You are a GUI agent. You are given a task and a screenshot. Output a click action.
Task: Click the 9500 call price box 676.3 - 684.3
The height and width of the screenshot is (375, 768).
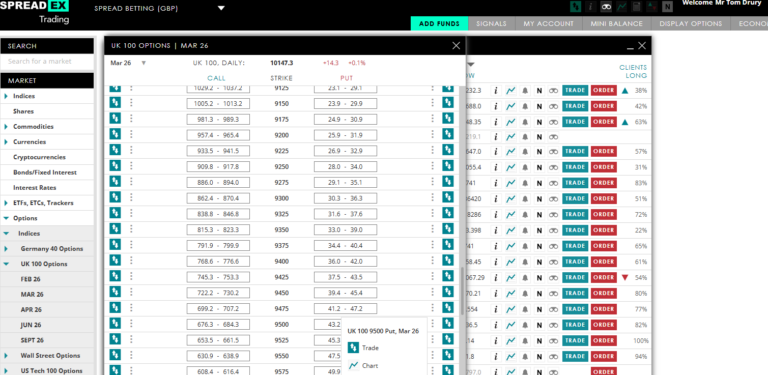(x=218, y=325)
